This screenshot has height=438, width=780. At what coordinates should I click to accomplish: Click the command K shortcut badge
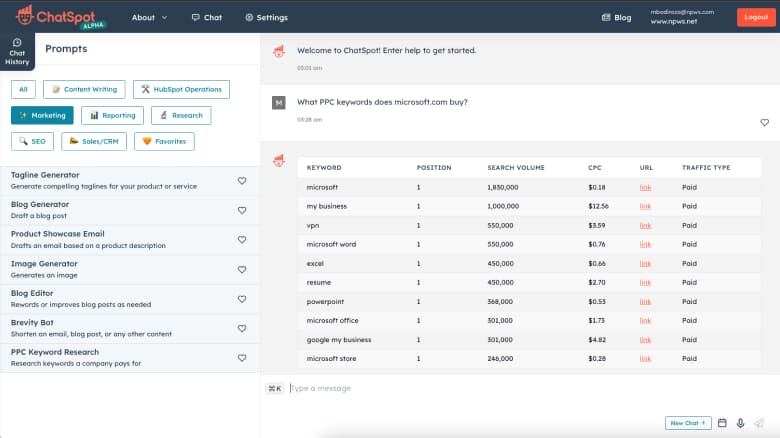coord(275,388)
